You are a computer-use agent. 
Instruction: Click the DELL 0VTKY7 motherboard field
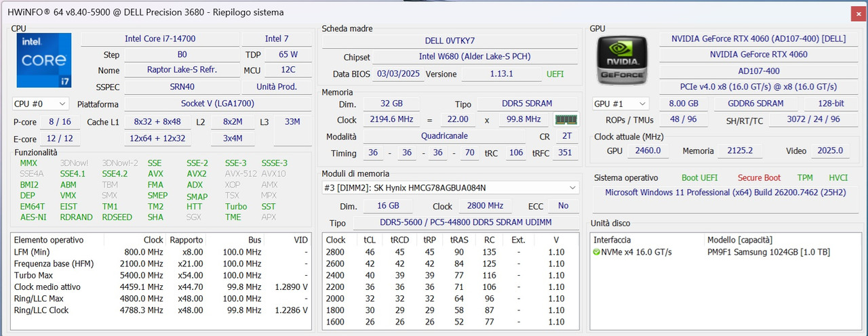[450, 41]
